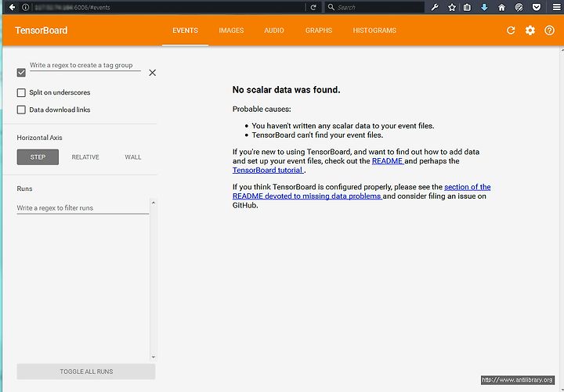Bookmark this page with the star icon

point(452,7)
